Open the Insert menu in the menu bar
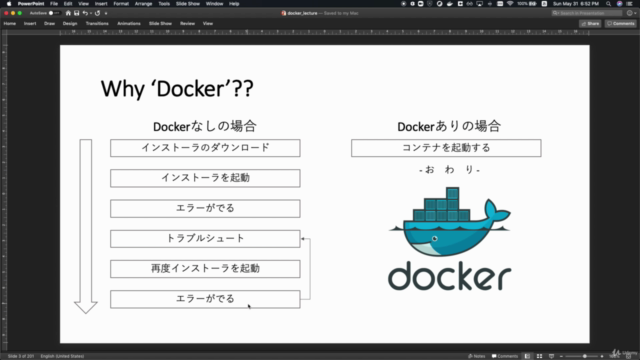 101,4
